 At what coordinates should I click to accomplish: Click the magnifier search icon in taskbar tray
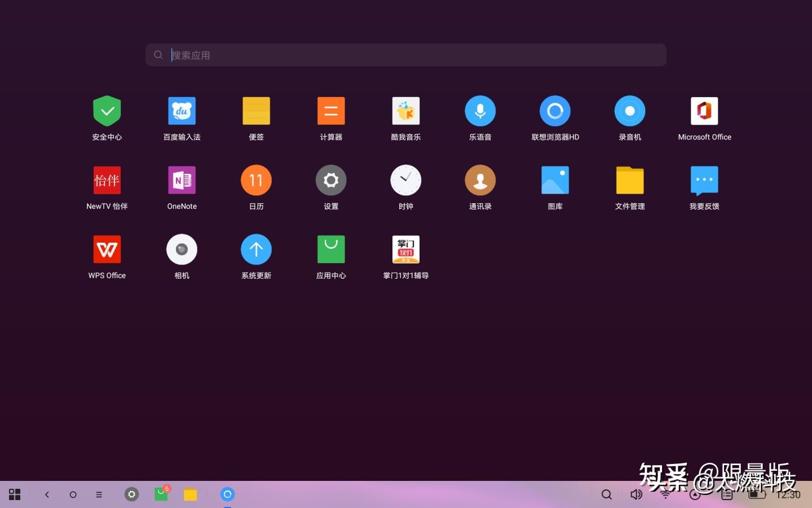607,494
